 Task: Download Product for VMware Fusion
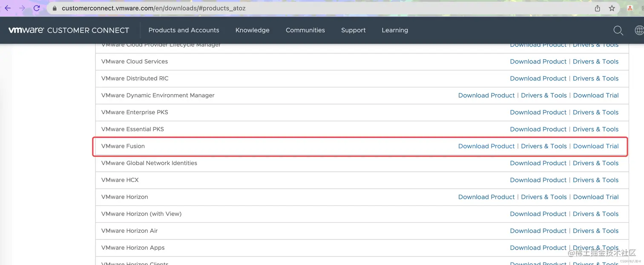click(486, 146)
